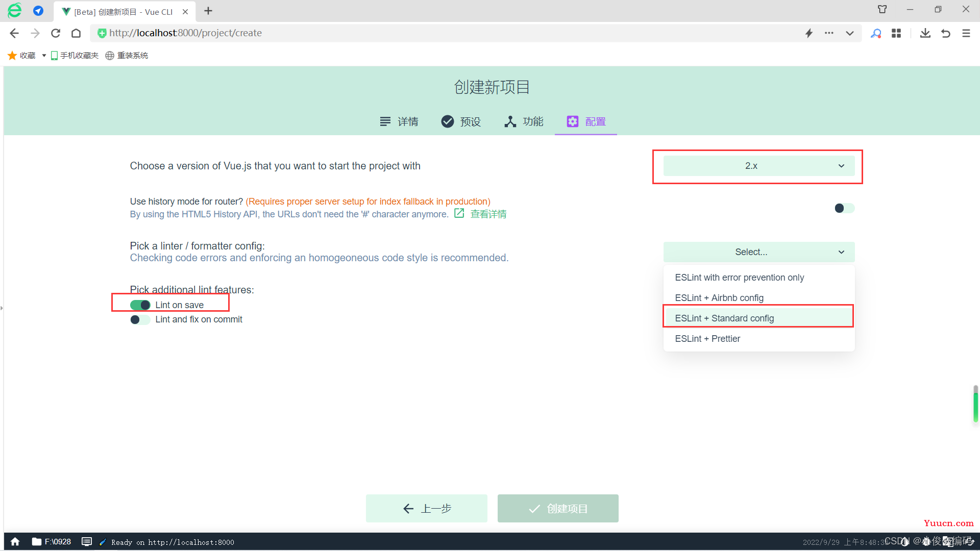Go back with browser back arrow

click(x=14, y=33)
